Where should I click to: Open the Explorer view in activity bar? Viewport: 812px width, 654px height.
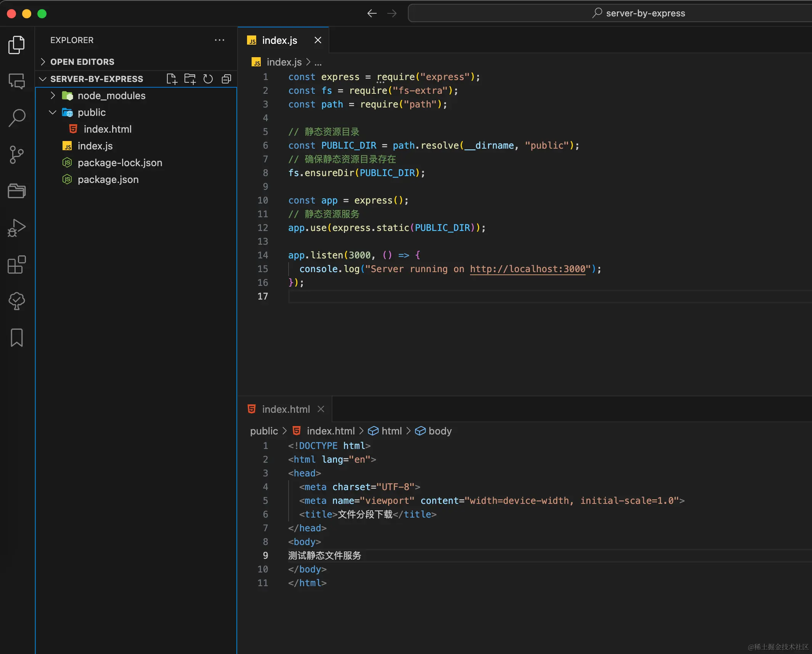click(x=17, y=45)
